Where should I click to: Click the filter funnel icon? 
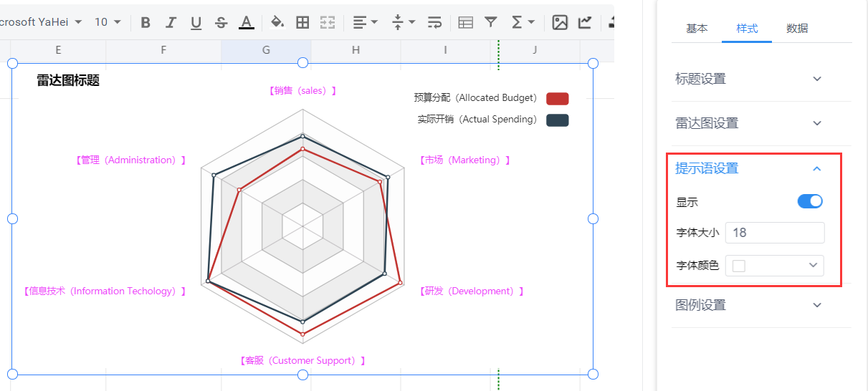490,22
